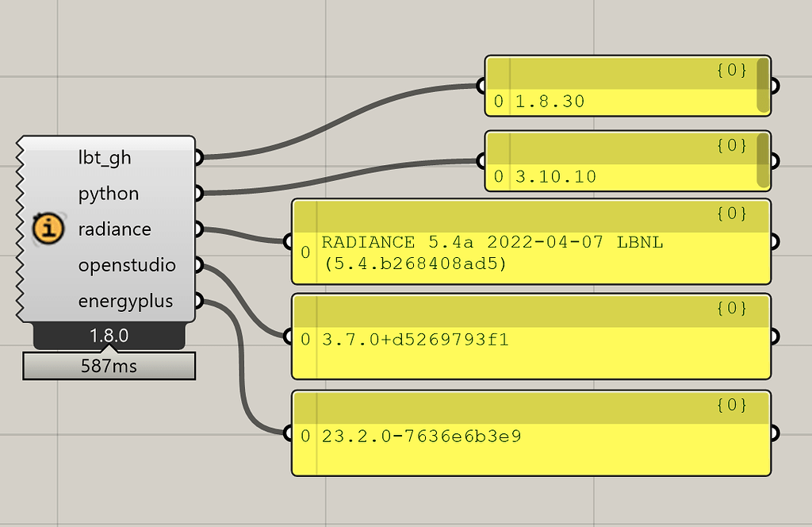The height and width of the screenshot is (527, 812).
Task: Select the lbt_gh output grip
Action: click(x=199, y=157)
